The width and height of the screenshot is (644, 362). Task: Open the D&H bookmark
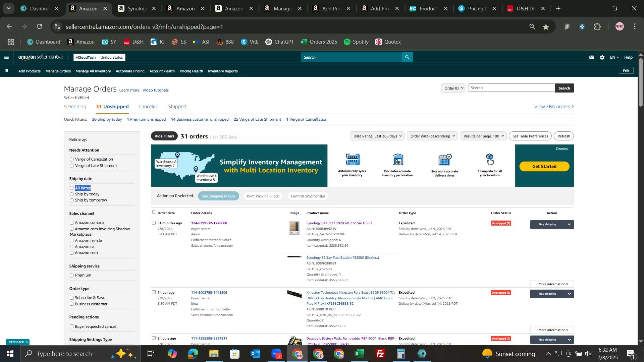point(133,42)
